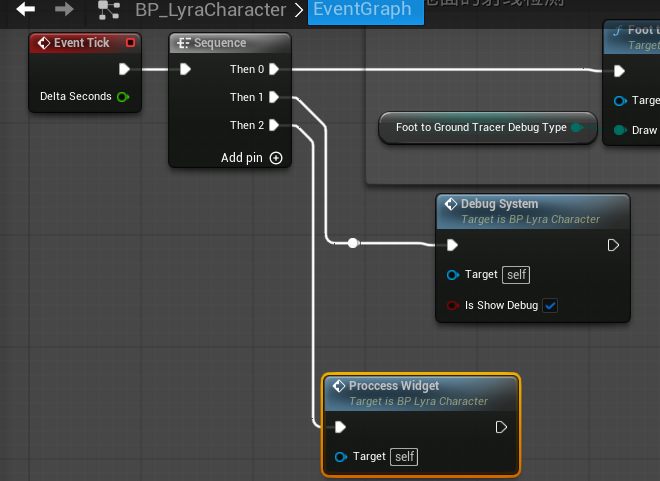Click the green Delta Seconds output pin

tap(123, 97)
